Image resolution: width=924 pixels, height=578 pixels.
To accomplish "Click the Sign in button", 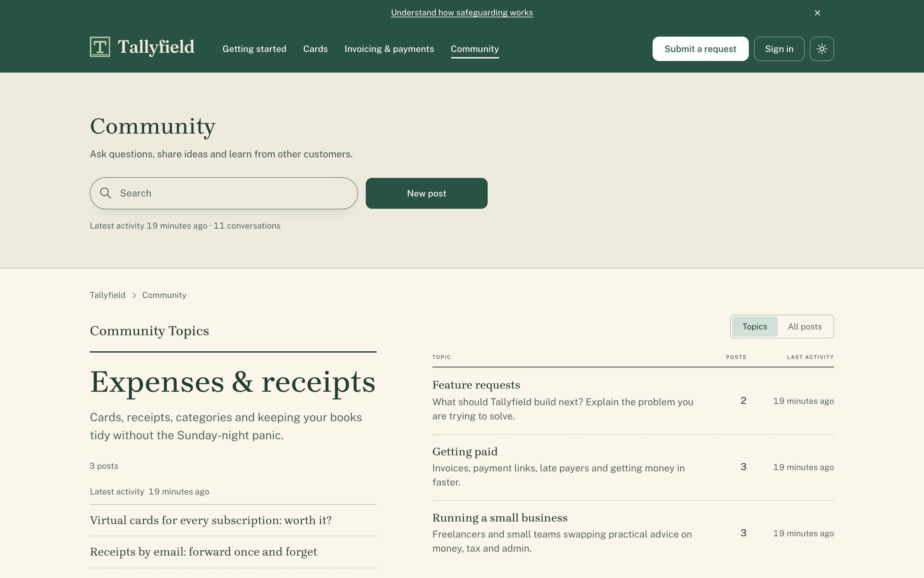I will coord(779,48).
